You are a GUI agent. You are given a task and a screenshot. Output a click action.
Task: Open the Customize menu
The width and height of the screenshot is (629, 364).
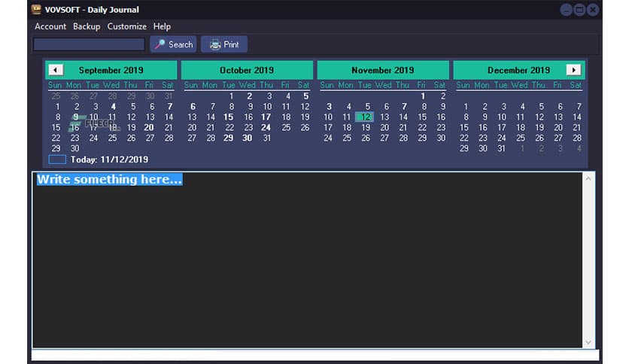coord(126,26)
